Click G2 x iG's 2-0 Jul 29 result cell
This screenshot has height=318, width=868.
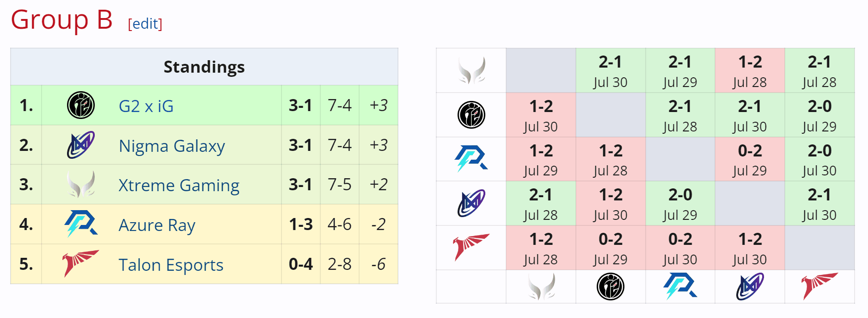(x=820, y=115)
